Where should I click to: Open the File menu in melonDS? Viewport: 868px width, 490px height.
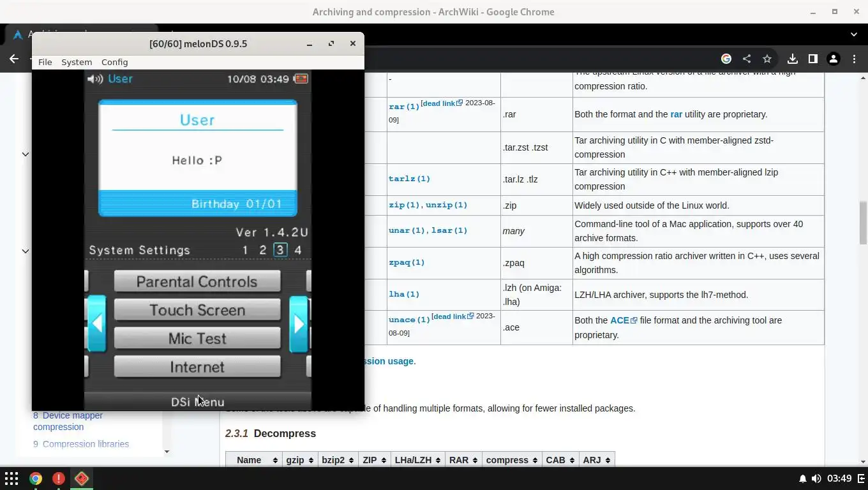(45, 62)
